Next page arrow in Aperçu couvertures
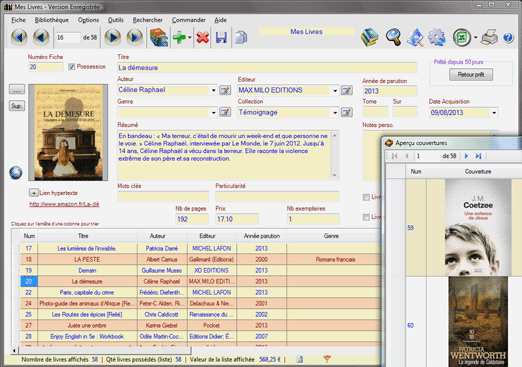The height and width of the screenshot is (367, 522). pyautogui.click(x=466, y=156)
